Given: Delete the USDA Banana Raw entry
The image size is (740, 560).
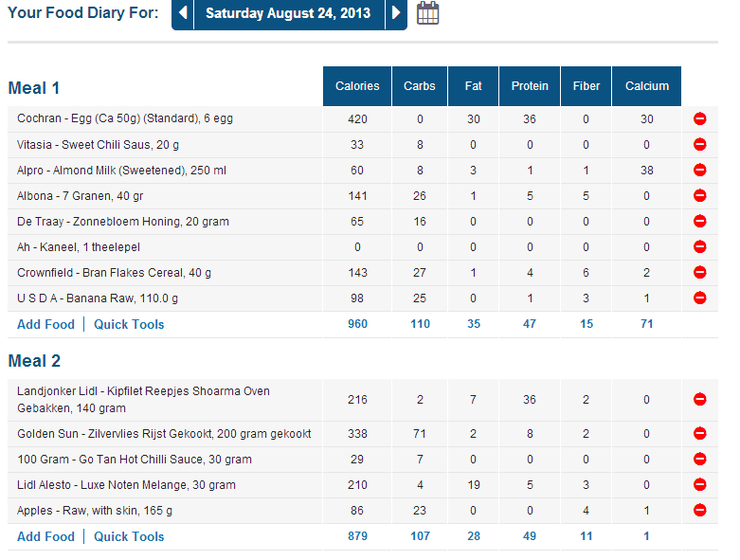Looking at the screenshot, I should (700, 298).
